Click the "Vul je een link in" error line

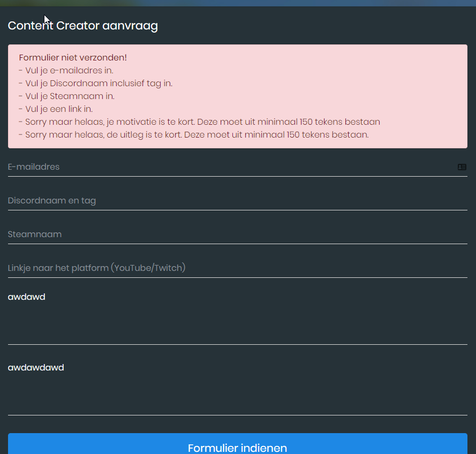point(56,109)
